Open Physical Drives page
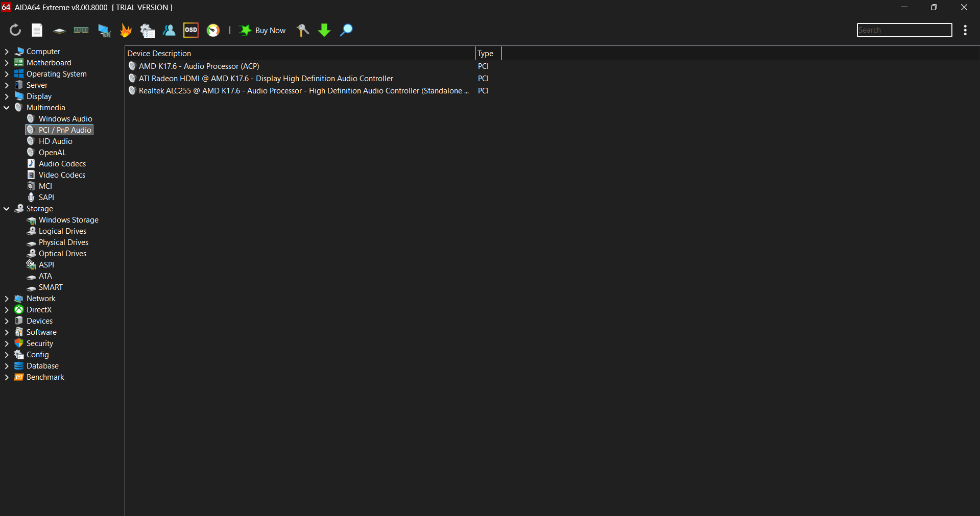Viewport: 980px width, 516px height. point(63,242)
